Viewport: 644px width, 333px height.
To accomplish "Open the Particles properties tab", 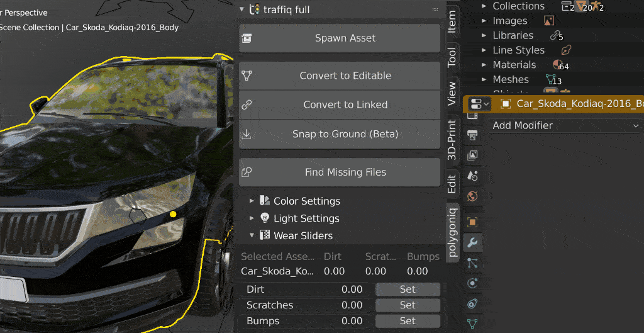I will pos(472,263).
